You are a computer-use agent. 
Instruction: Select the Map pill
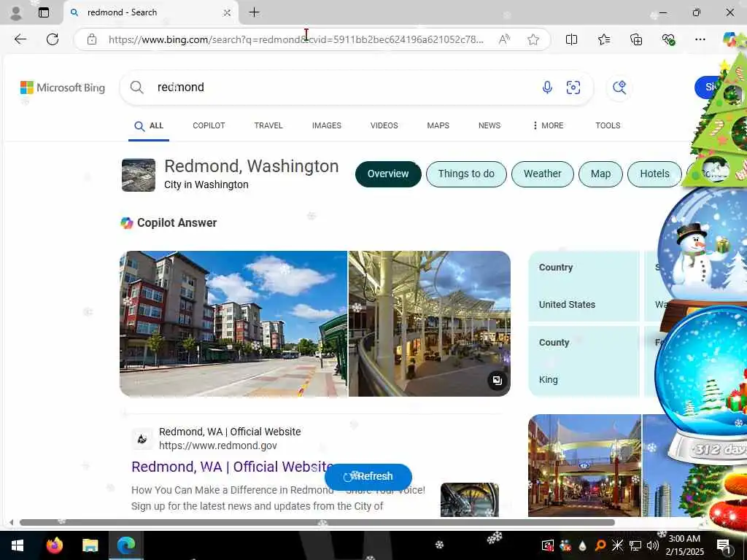[x=600, y=174]
